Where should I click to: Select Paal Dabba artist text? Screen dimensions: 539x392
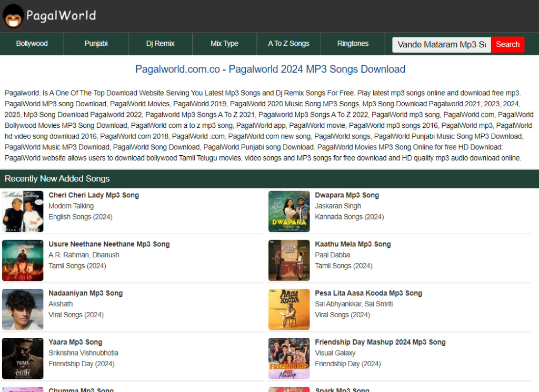(x=333, y=255)
